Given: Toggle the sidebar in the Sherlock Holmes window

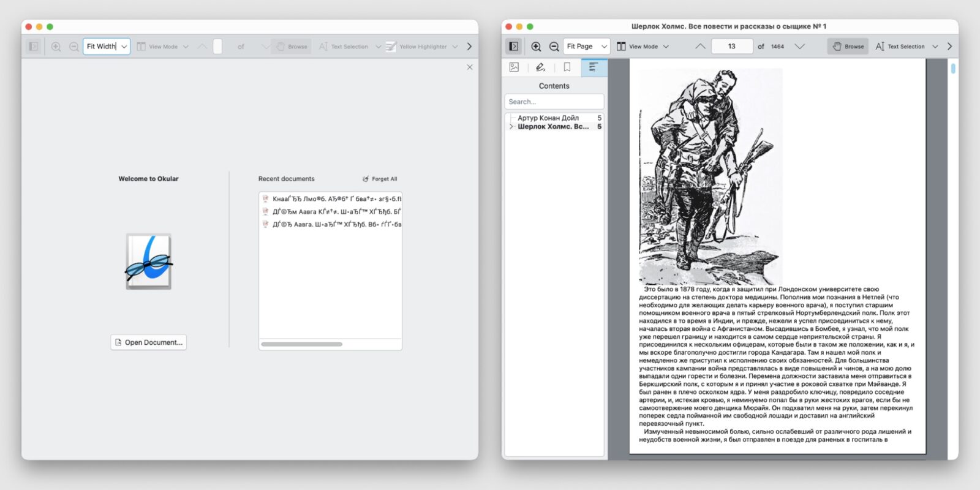Looking at the screenshot, I should point(514,47).
